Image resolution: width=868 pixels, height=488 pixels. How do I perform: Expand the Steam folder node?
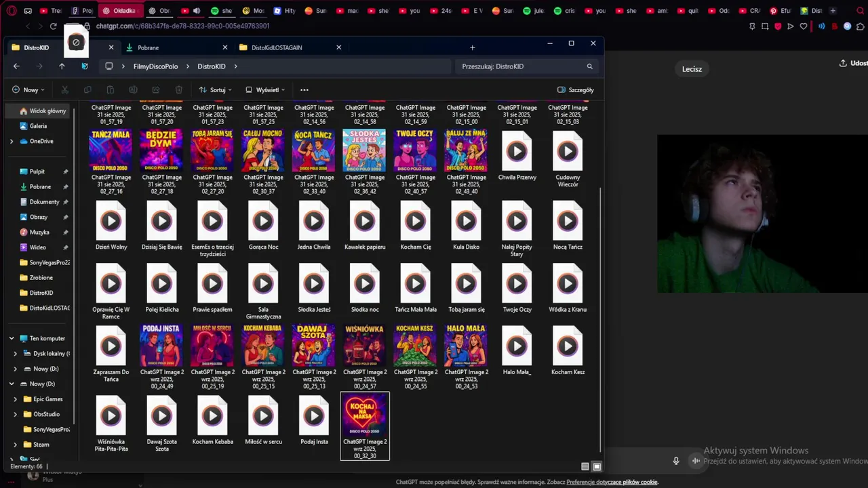[16, 445]
